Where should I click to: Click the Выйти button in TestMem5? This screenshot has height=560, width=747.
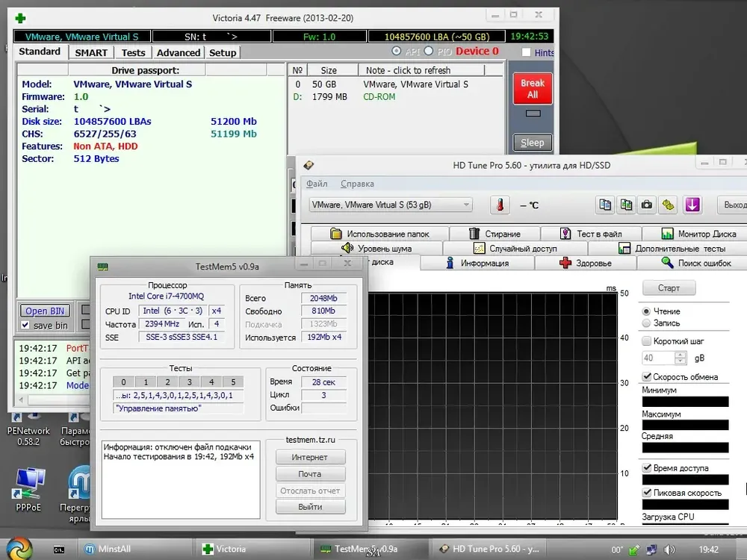310,507
